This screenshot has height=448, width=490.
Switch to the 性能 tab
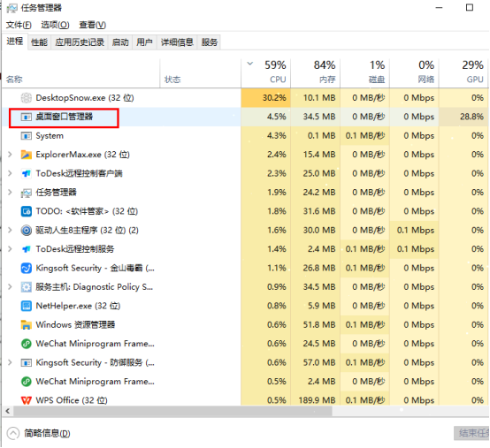pyautogui.click(x=40, y=42)
